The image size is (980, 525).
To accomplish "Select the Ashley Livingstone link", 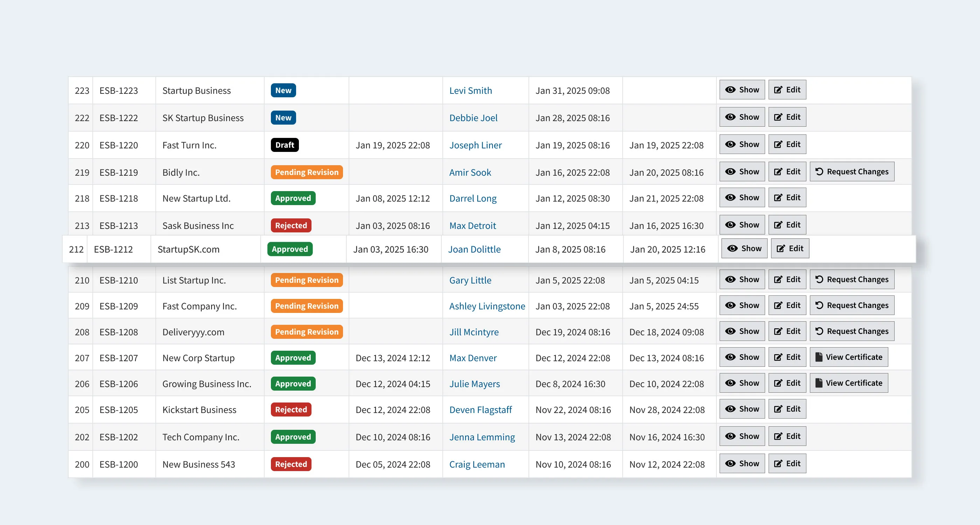I will 486,306.
